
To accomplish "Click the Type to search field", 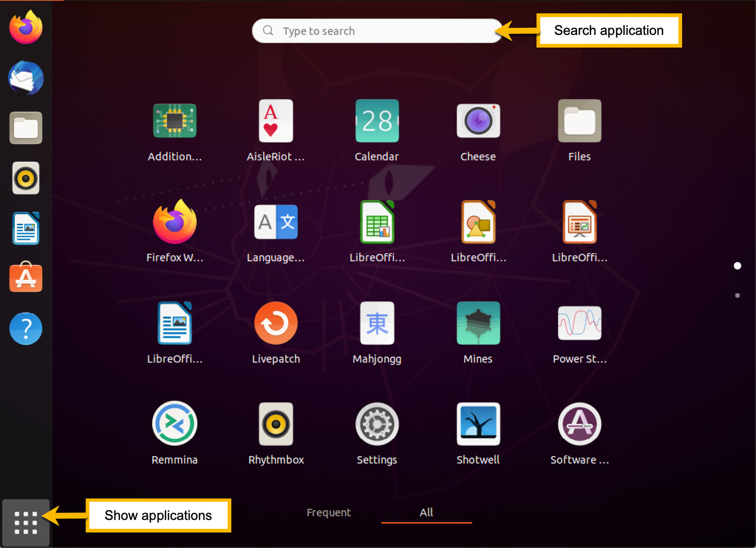I will tap(377, 31).
